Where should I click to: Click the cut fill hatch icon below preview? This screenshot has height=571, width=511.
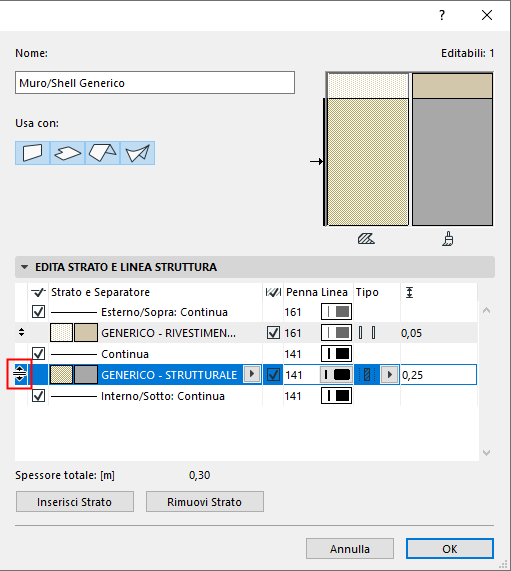(x=366, y=239)
